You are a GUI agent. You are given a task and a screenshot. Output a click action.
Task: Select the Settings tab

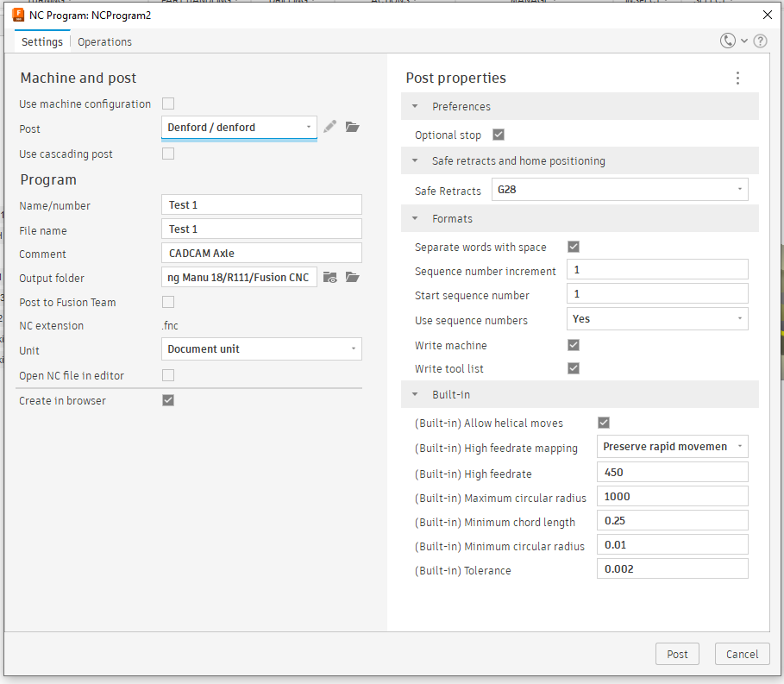pyautogui.click(x=41, y=41)
